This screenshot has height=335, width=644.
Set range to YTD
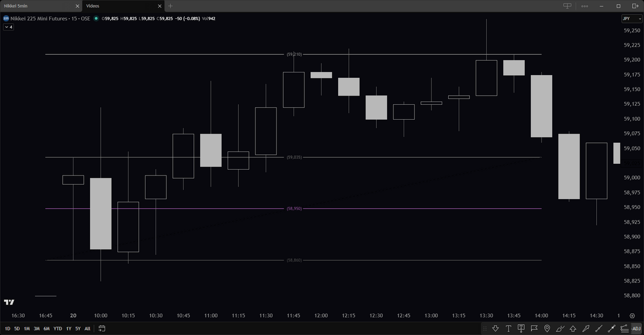(57, 329)
